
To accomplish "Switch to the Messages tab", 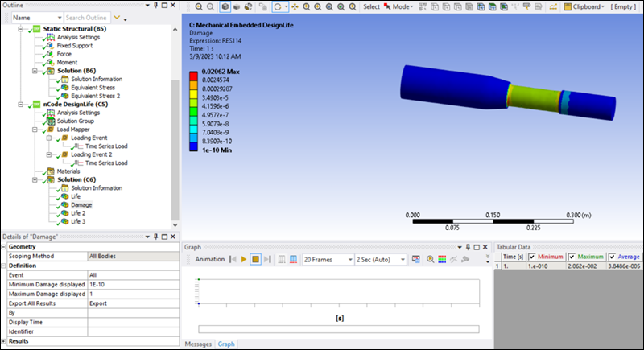I will tap(198, 344).
